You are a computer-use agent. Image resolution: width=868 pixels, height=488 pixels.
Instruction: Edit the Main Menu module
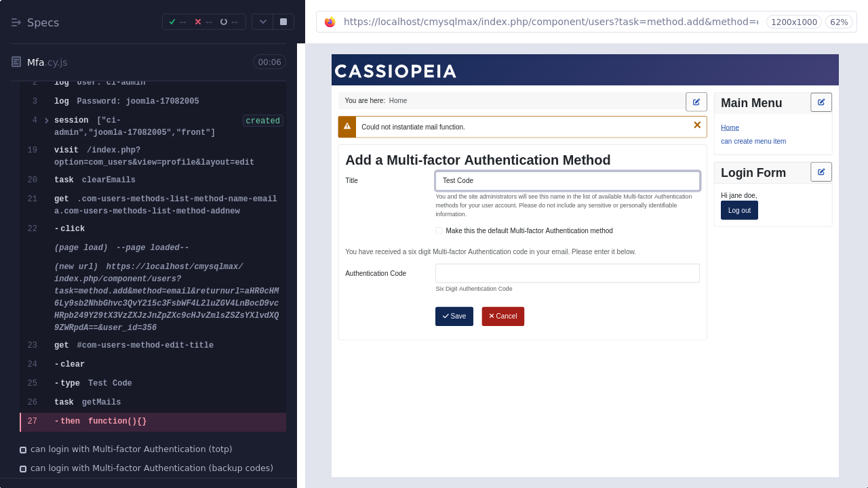coord(821,102)
